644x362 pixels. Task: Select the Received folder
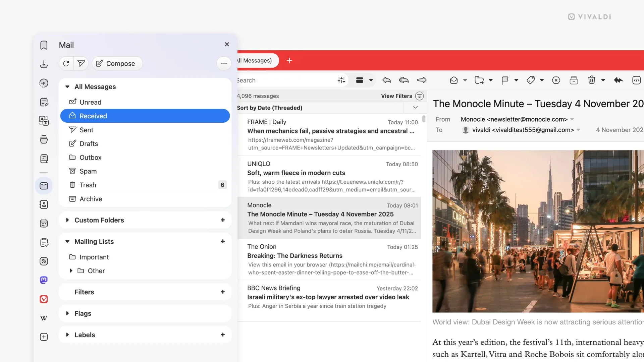click(93, 116)
